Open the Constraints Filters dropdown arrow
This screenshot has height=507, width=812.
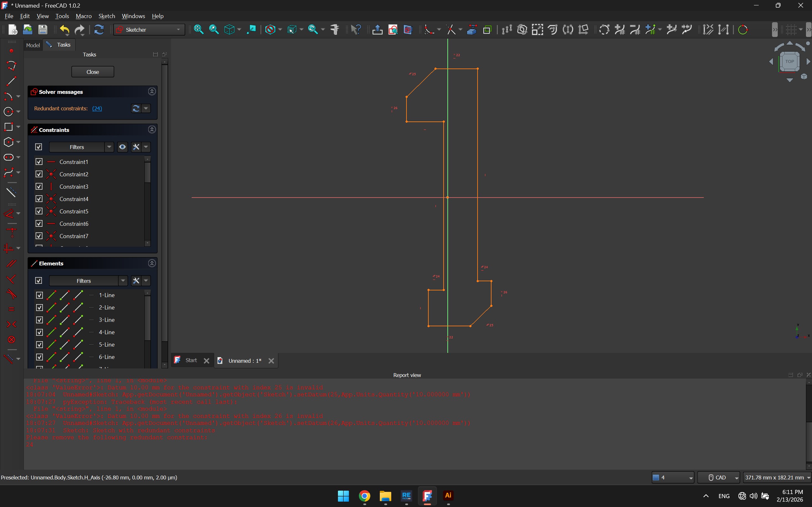coord(109,147)
